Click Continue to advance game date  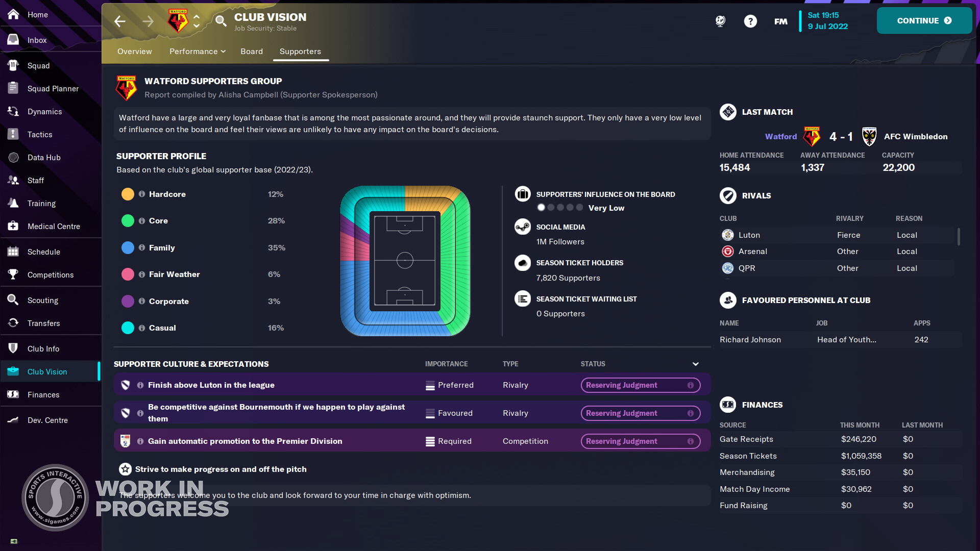[x=923, y=20]
